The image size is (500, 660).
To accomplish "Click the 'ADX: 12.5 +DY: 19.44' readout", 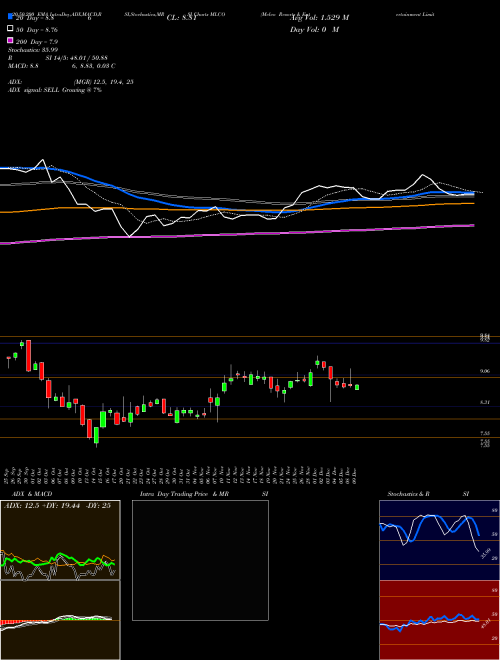I will 57,506.
